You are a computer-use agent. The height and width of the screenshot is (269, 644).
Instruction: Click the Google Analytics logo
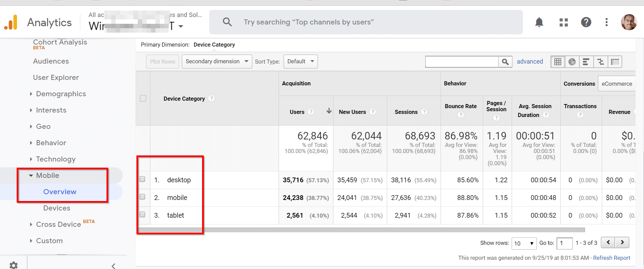coord(11,22)
